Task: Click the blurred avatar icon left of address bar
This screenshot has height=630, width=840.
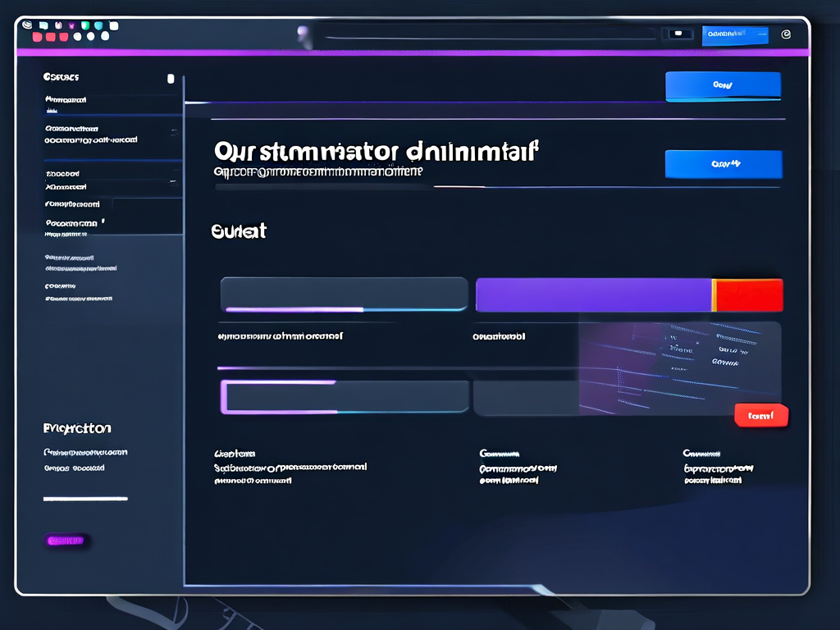Action: tap(304, 34)
